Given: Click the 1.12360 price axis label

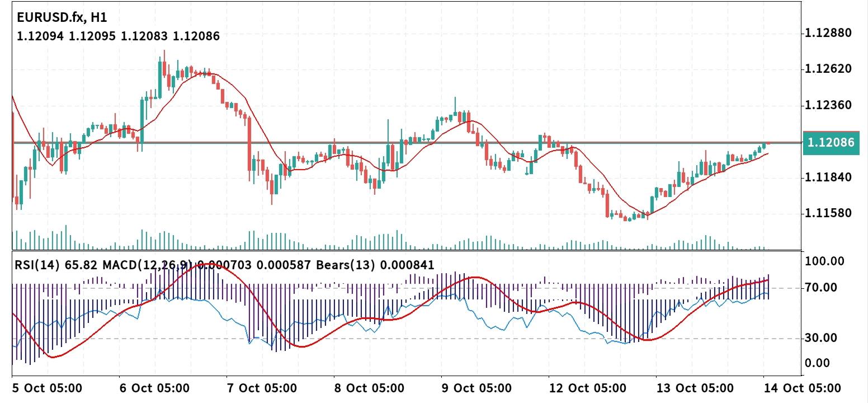Looking at the screenshot, I should [828, 105].
